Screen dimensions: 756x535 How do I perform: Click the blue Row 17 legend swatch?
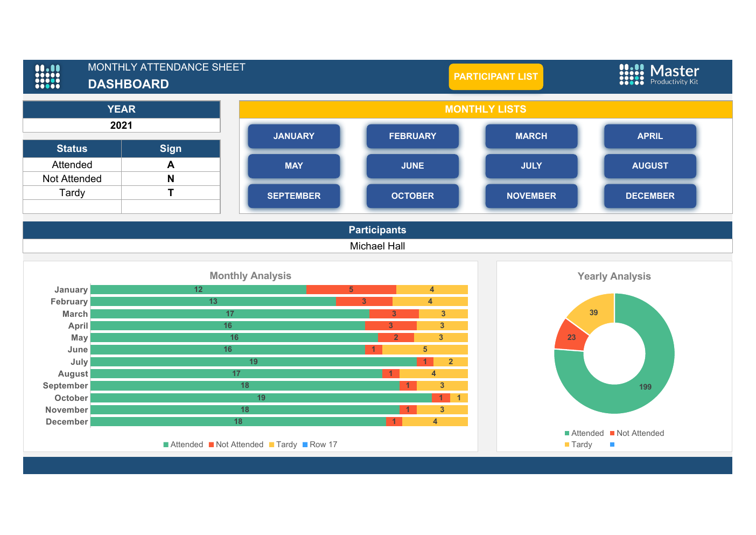coord(305,444)
